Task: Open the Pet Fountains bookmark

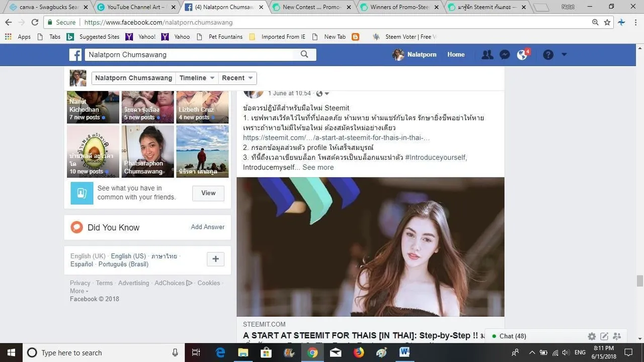Action: (219, 37)
